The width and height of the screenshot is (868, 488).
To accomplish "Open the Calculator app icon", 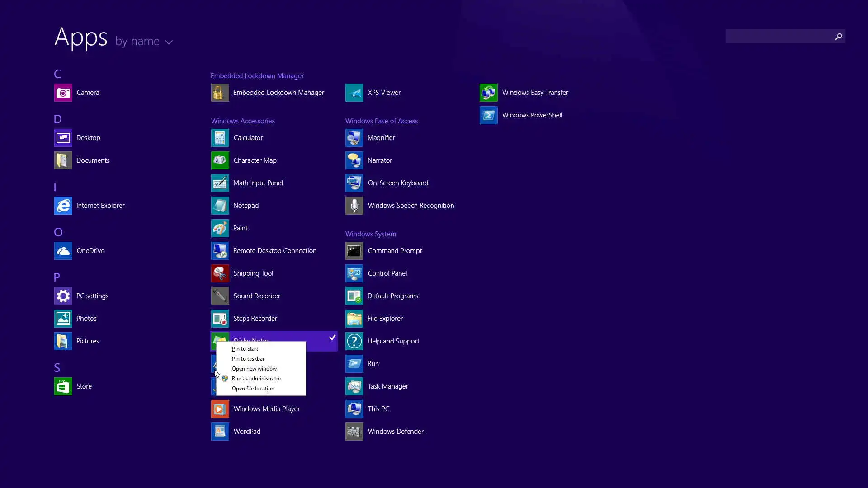I will 220,138.
